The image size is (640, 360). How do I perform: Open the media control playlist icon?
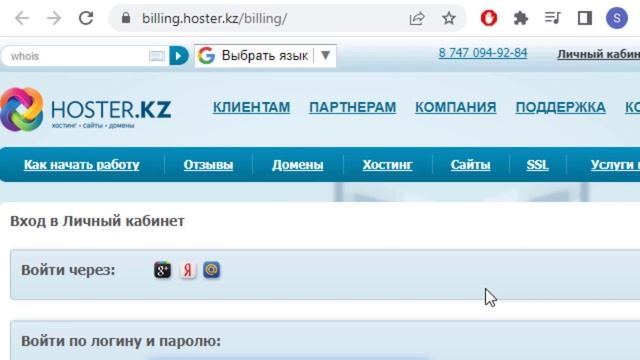pos(552,18)
